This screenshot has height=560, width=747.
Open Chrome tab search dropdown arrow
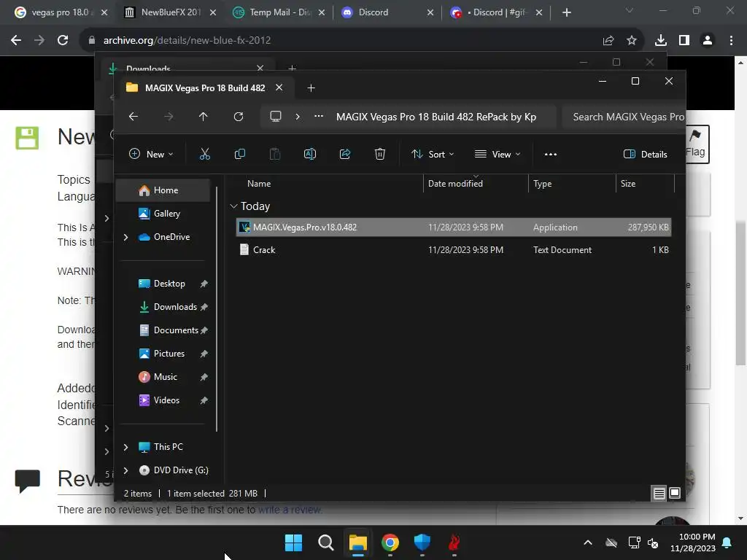click(x=630, y=10)
